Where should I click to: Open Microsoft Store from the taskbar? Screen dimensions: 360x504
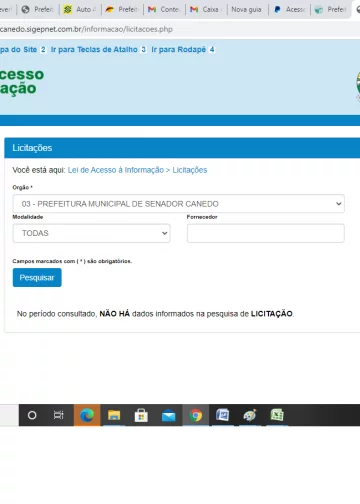[x=141, y=415]
